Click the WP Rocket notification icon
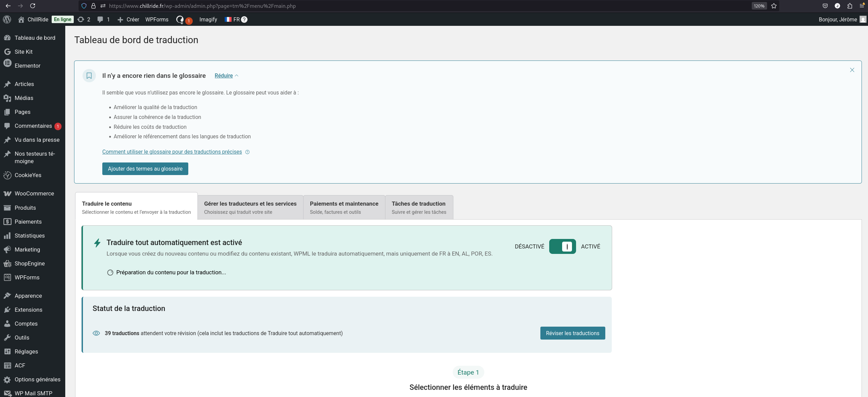This screenshot has width=868, height=397. (x=180, y=19)
